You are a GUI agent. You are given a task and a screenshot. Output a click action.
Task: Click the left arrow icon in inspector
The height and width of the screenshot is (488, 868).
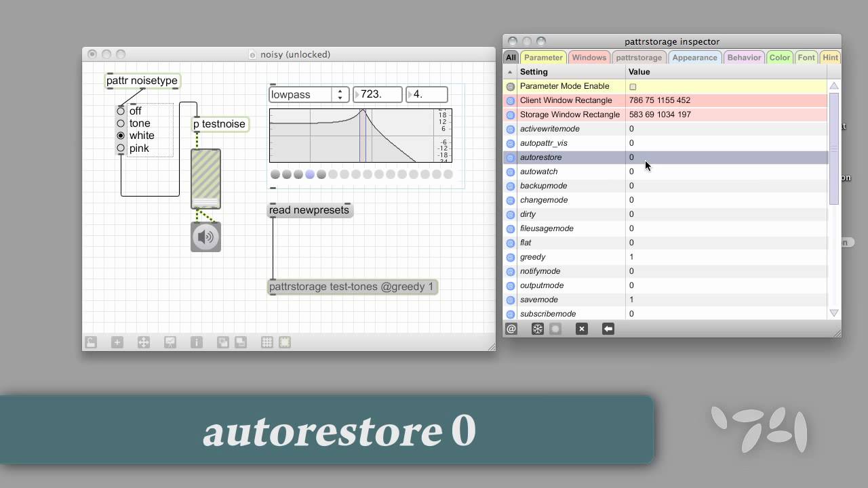[608, 329]
